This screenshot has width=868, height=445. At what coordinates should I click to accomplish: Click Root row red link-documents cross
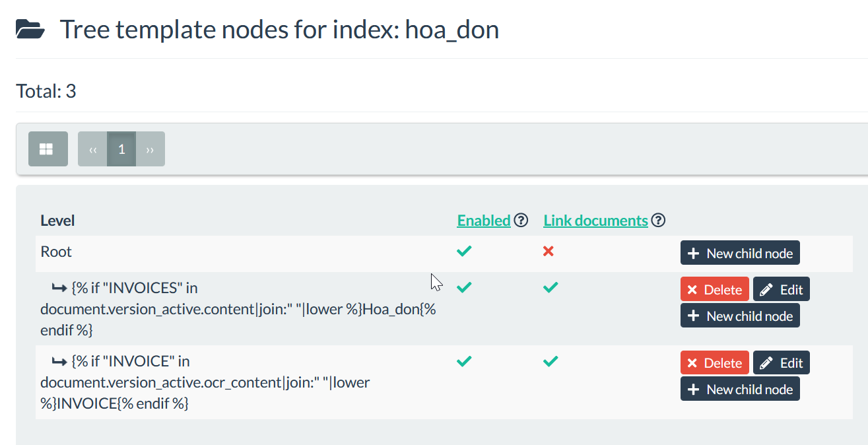[549, 251]
